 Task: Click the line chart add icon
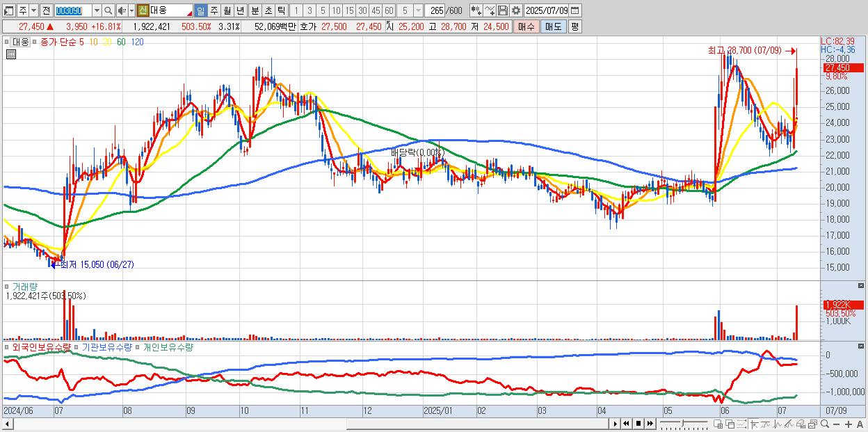click(x=490, y=10)
